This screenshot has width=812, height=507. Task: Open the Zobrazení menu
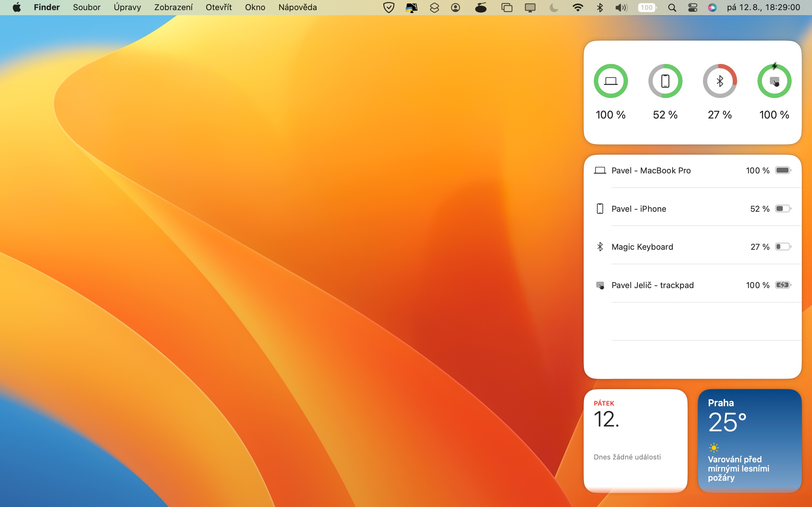(x=173, y=7)
